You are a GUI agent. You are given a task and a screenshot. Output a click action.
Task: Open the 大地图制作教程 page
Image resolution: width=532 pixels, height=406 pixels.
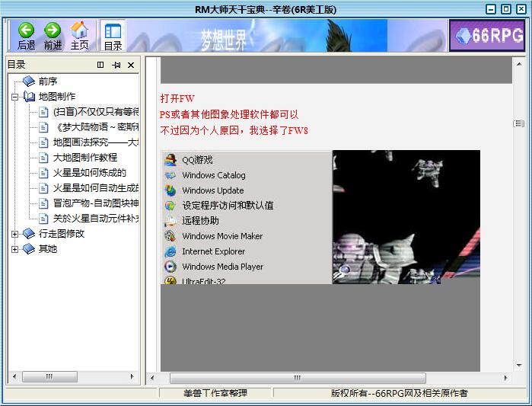pos(85,158)
